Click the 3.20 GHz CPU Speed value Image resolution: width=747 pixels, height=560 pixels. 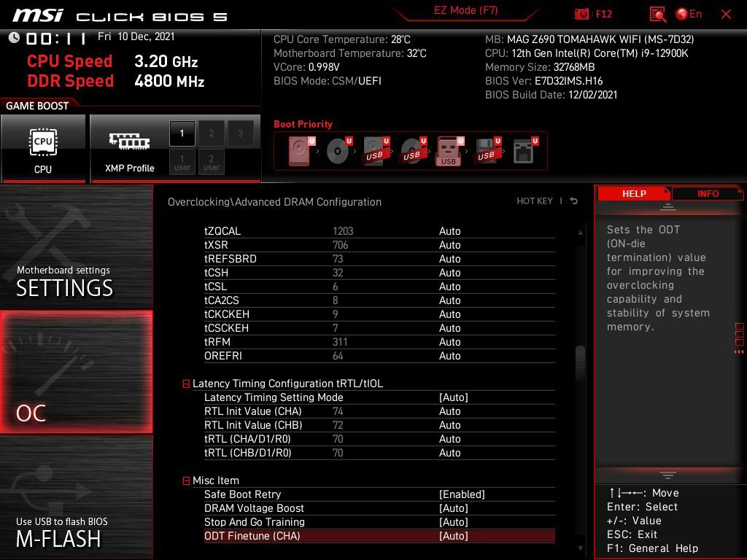point(166,61)
